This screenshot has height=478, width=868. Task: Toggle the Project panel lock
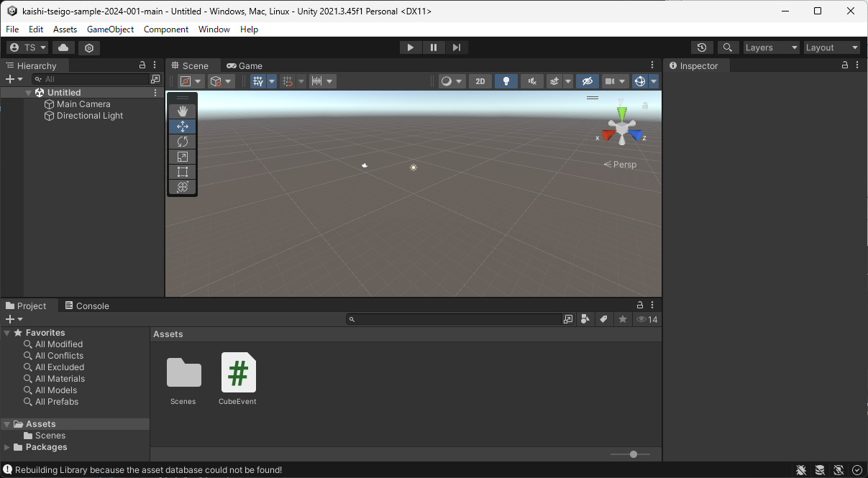640,305
